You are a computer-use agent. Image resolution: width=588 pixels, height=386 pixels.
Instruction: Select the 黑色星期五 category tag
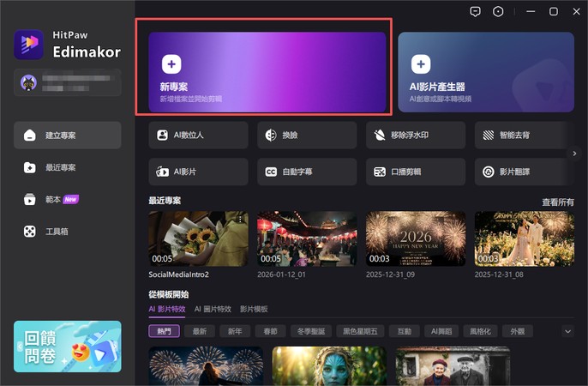(x=360, y=331)
